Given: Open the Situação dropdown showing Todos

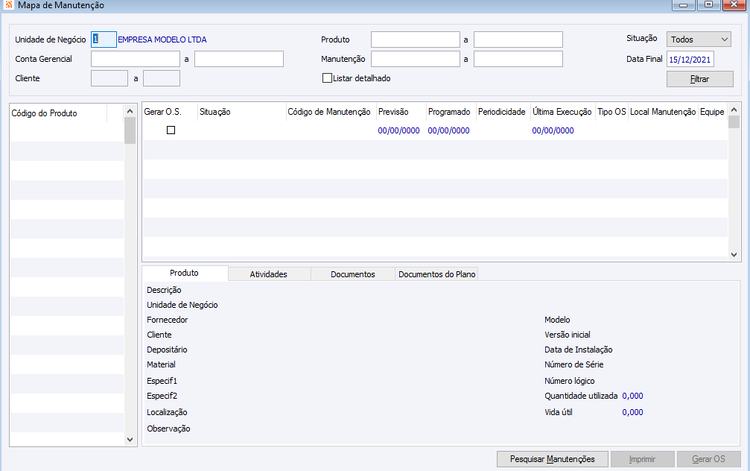Looking at the screenshot, I should coord(699,39).
